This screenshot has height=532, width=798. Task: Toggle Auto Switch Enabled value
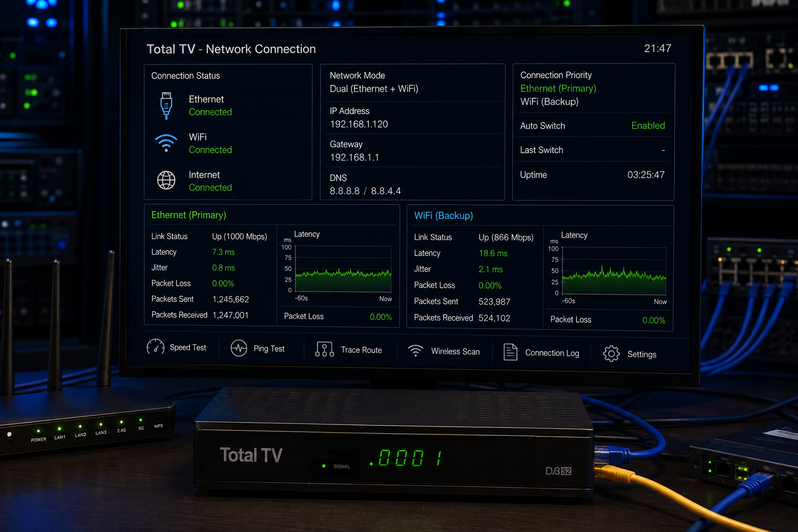tap(648, 126)
